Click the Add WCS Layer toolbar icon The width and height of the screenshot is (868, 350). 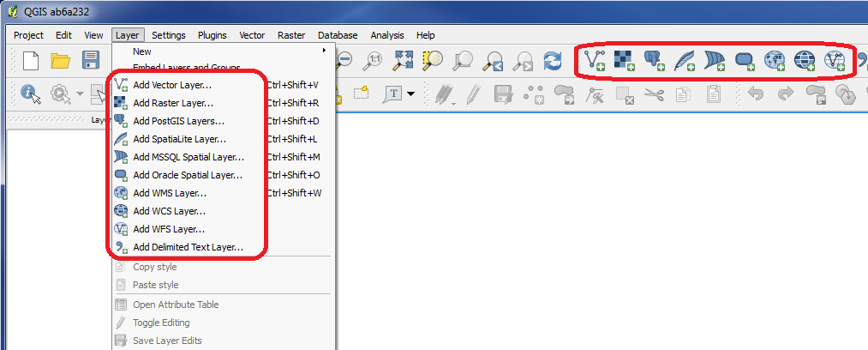(x=805, y=60)
